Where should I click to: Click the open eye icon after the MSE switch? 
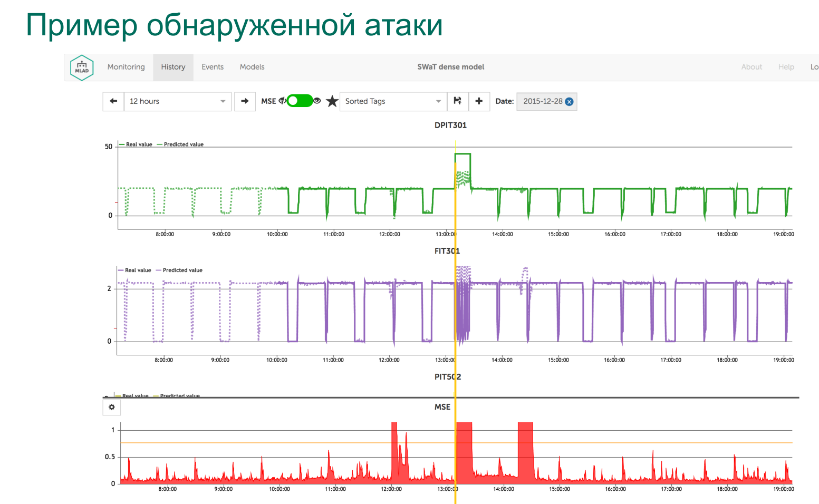tap(317, 101)
